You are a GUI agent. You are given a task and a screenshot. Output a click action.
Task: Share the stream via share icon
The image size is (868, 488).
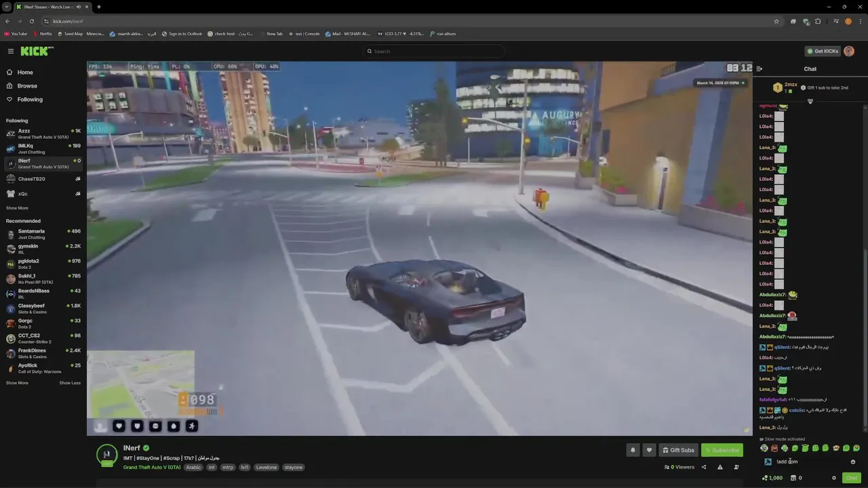click(703, 467)
